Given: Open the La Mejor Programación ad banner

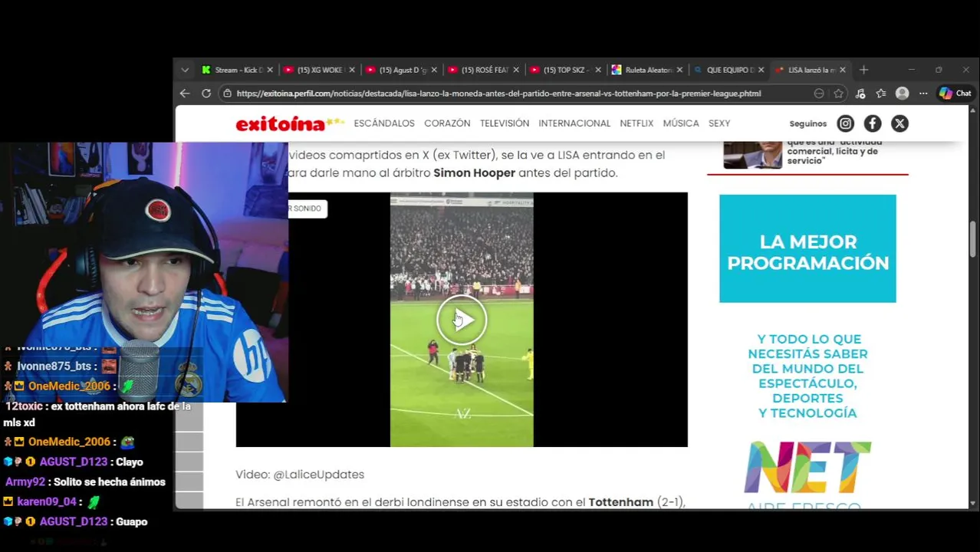Looking at the screenshot, I should (807, 248).
